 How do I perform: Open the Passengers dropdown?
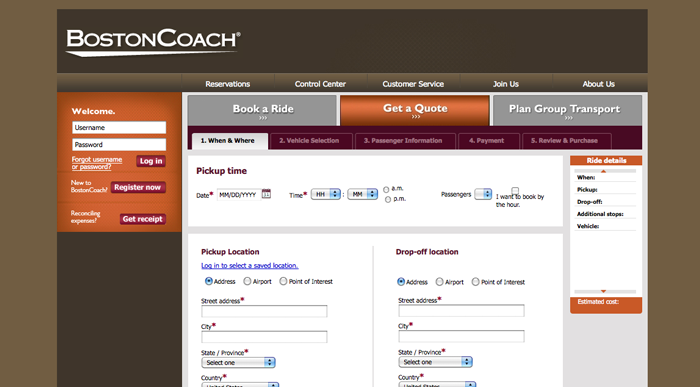pos(483,194)
